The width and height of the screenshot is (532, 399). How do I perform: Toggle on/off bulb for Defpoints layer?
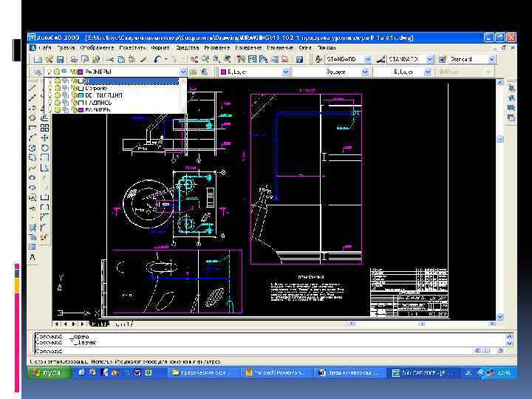(x=50, y=89)
